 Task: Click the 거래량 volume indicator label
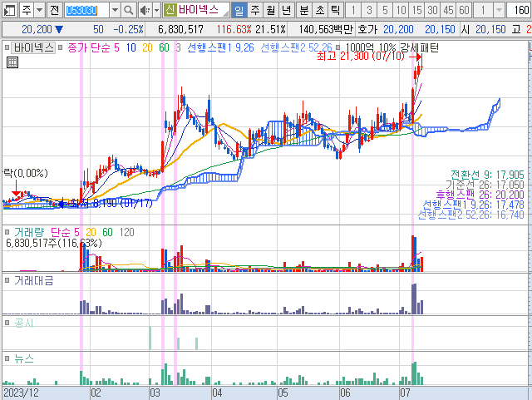tap(29, 232)
